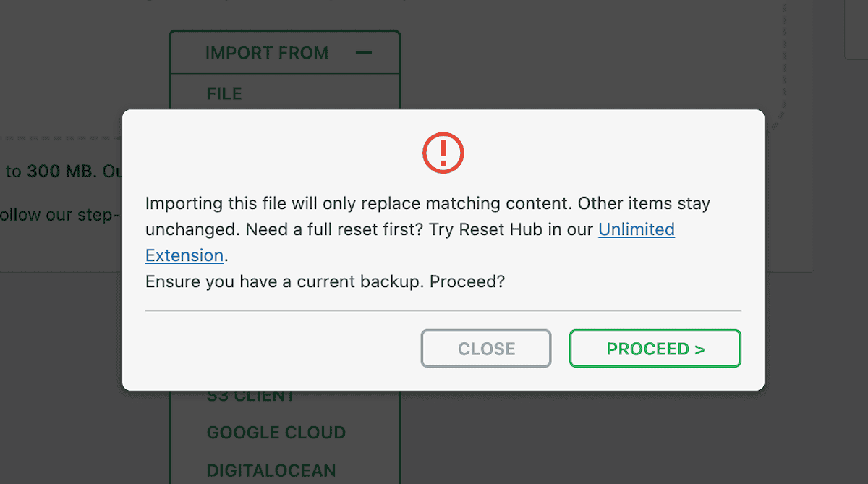Click the red circular warning icon
Screen dimensions: 868x484
tap(443, 153)
